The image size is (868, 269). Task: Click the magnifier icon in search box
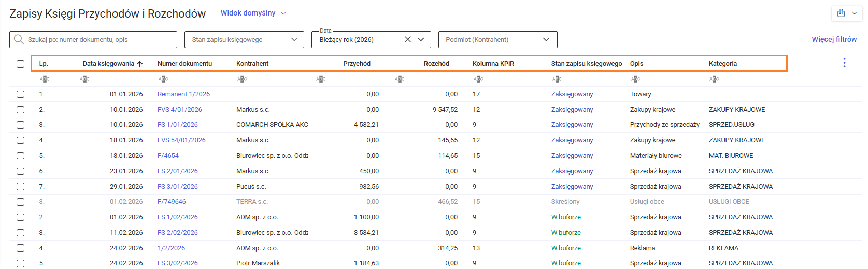point(19,40)
